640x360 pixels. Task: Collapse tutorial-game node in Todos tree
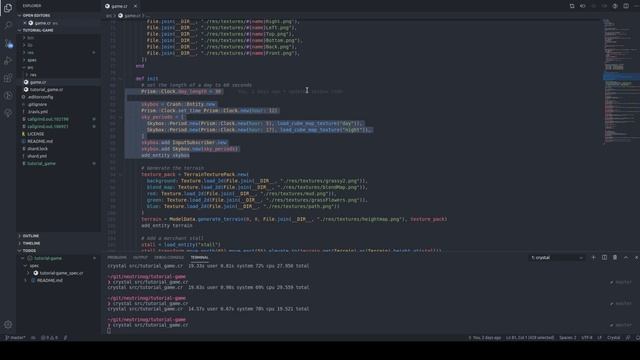[48, 258]
